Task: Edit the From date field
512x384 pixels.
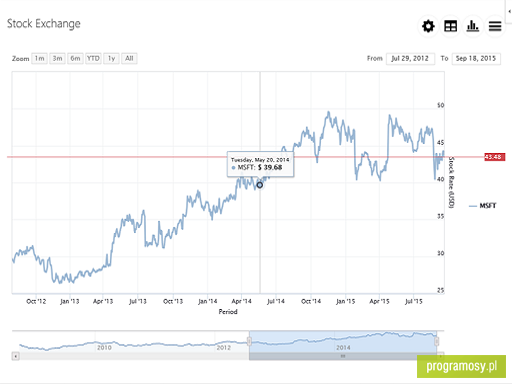Action: click(410, 58)
